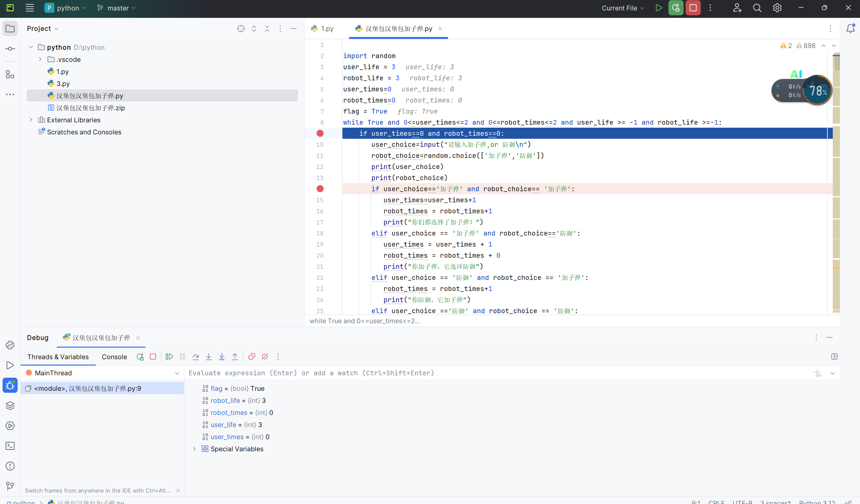Viewport: 860px width, 504px height.
Task: Collapse all items in Project panel
Action: point(267,29)
